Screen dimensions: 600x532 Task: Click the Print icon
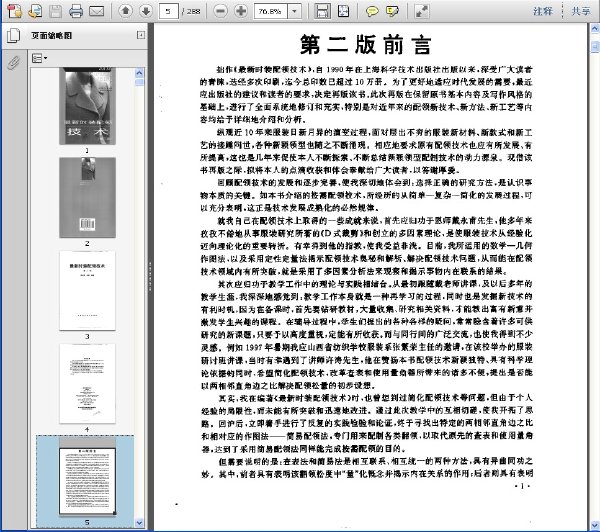[x=76, y=11]
